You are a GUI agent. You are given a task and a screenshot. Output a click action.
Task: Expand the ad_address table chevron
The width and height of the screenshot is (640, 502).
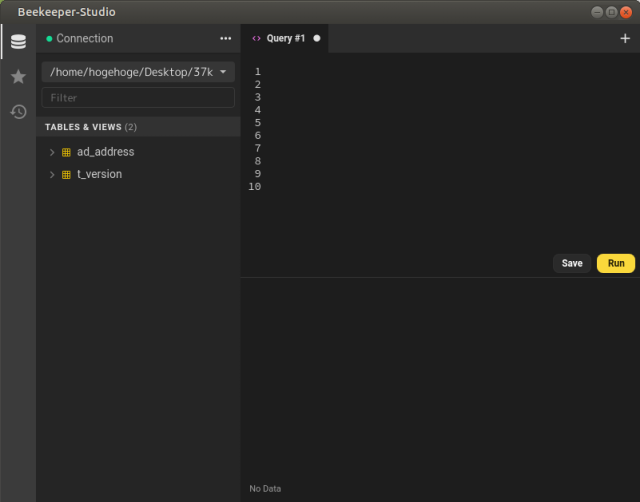pyautogui.click(x=52, y=152)
